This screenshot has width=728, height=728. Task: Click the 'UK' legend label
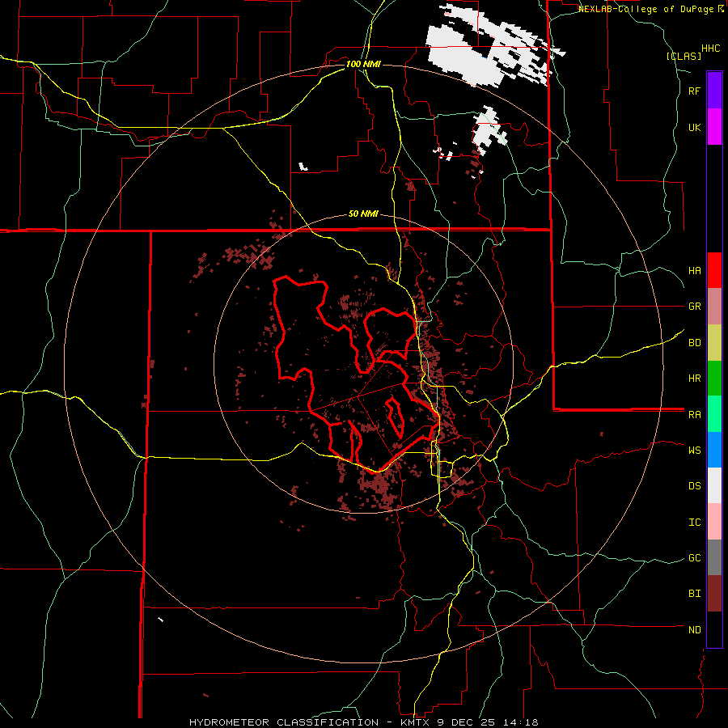coord(694,127)
